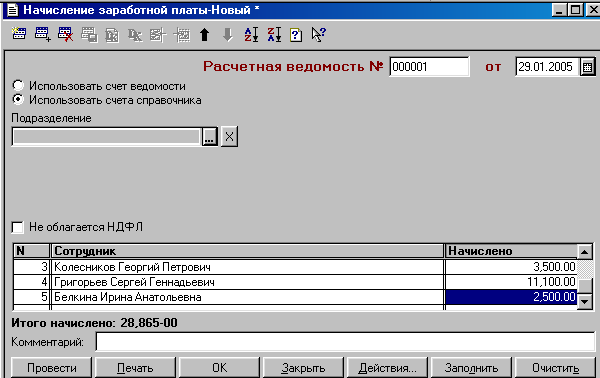The height and width of the screenshot is (378, 600).
Task: Click the 'Сотрудник' column header
Action: [247, 251]
